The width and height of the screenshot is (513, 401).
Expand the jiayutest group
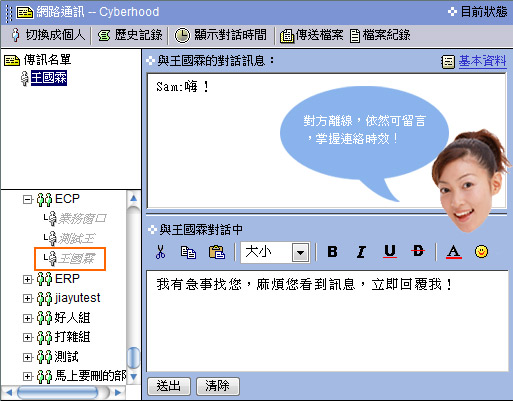point(28,298)
